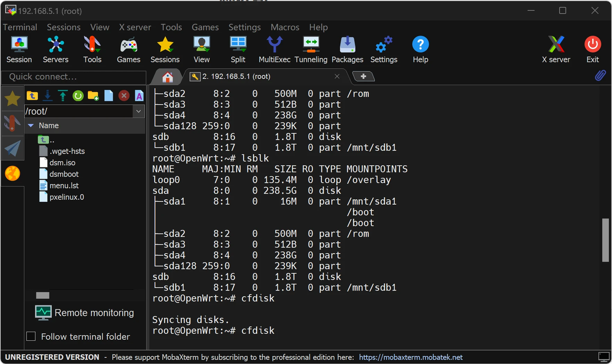Click the terminal vertical scrollbar thumb
The width and height of the screenshot is (612, 364).
(x=605, y=240)
